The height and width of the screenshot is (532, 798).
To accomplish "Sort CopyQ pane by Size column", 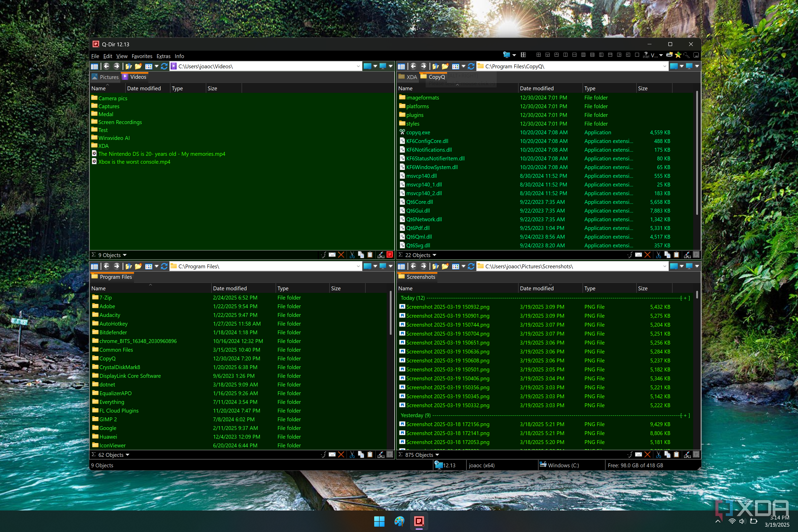I will point(654,88).
